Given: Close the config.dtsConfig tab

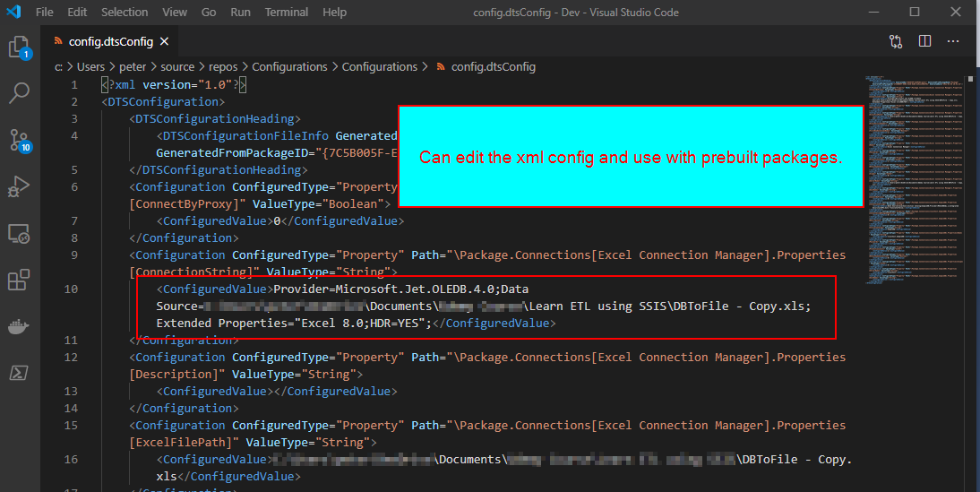Looking at the screenshot, I should 164,41.
